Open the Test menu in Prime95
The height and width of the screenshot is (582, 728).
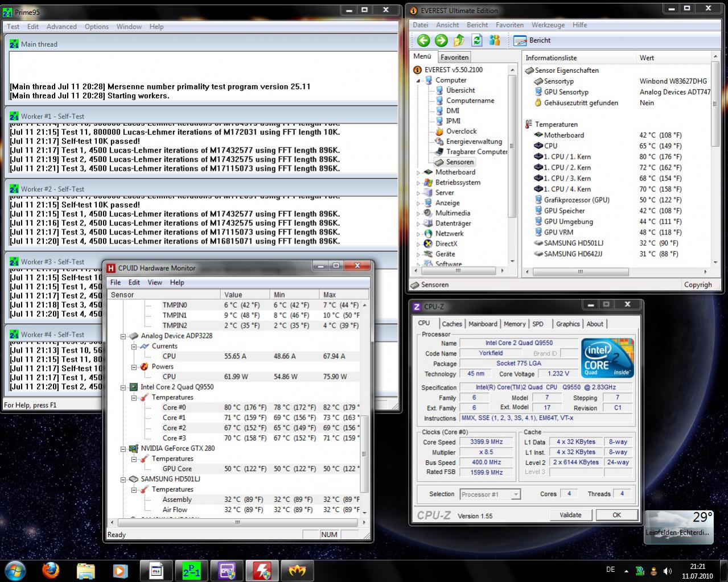coord(13,27)
